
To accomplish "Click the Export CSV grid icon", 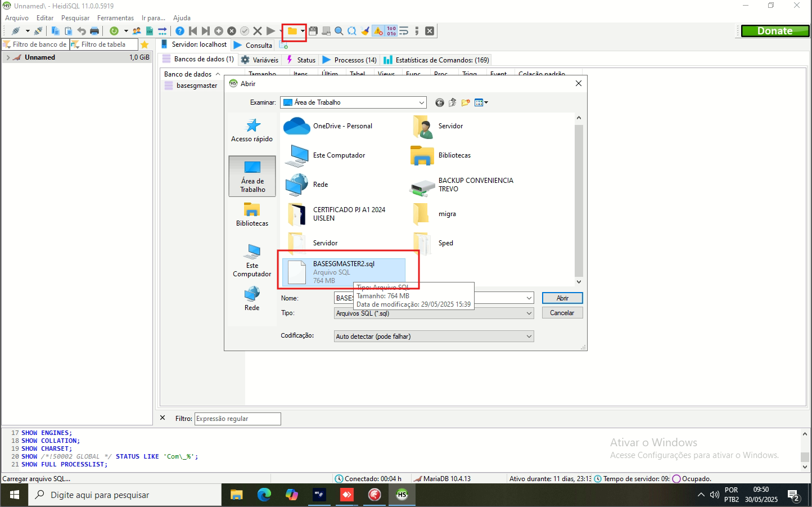I will [x=150, y=32].
